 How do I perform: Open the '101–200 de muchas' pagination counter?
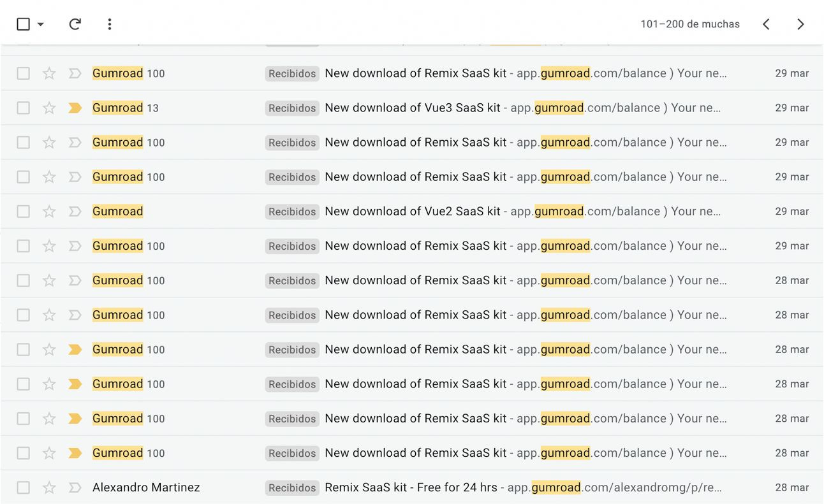click(x=690, y=24)
